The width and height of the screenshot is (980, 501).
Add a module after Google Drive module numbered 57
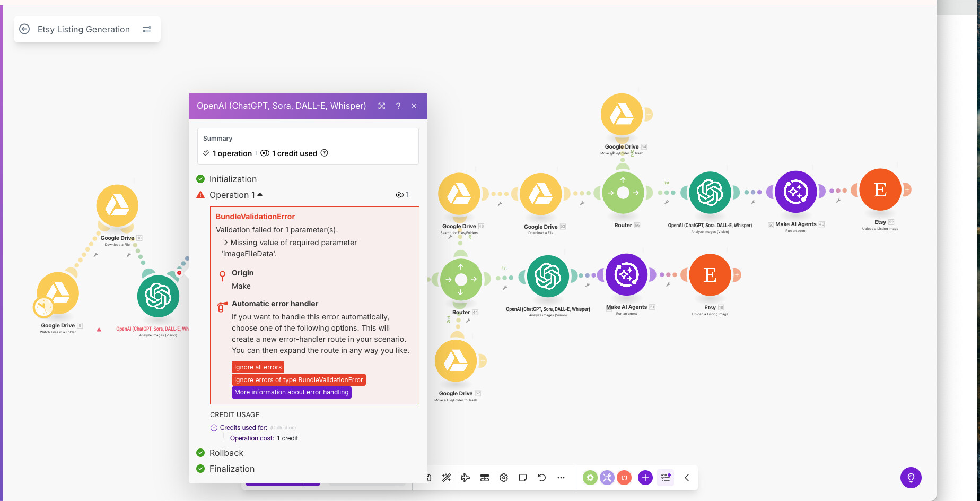[x=482, y=361]
